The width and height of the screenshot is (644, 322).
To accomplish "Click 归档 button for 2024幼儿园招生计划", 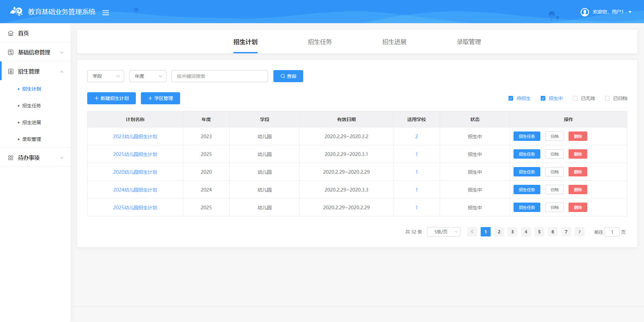I will [x=554, y=190].
